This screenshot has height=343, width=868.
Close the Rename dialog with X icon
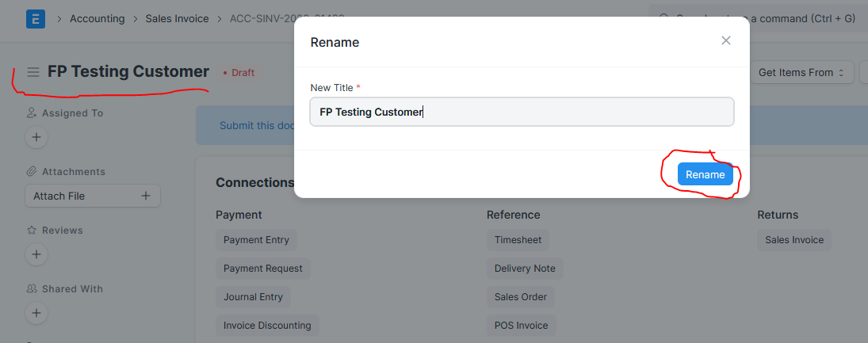point(726,40)
